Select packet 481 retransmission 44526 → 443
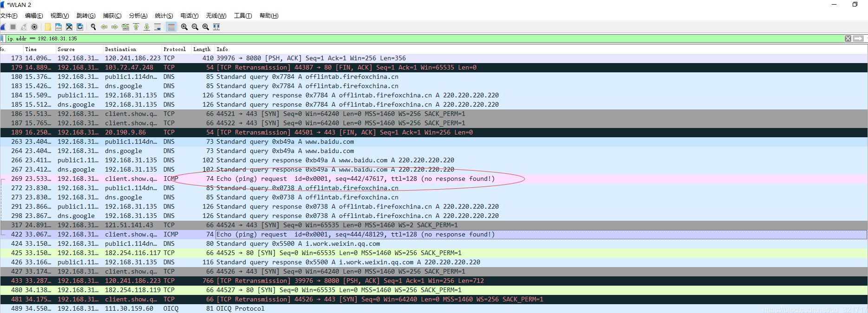Viewport: 868px width, 313px height. 433,300
